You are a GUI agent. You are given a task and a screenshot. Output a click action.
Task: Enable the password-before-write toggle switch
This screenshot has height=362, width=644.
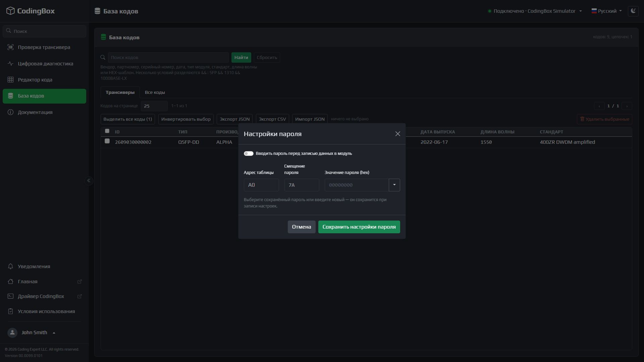click(249, 154)
